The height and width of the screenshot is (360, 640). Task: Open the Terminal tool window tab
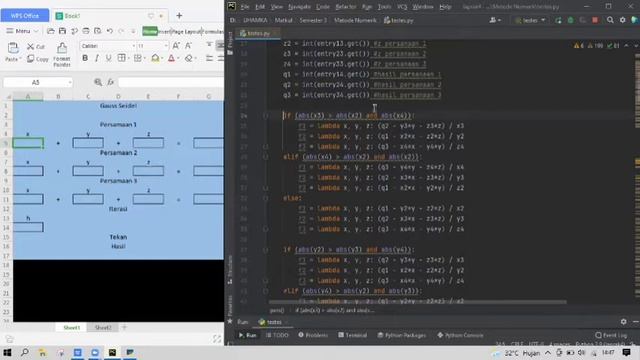(352, 335)
